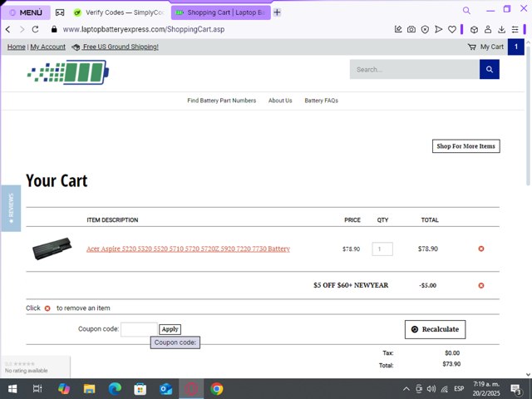Click the -$5.00 discount amount
This screenshot has height=399, width=532.
click(x=428, y=285)
